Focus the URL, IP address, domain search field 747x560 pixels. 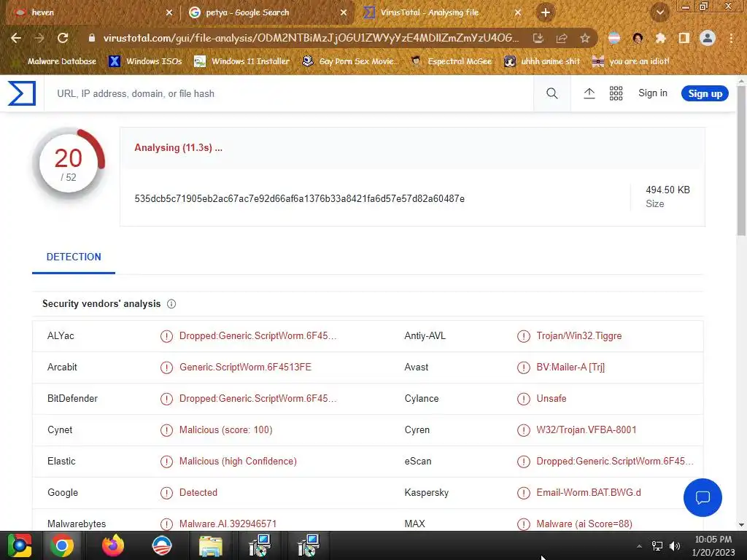point(289,94)
